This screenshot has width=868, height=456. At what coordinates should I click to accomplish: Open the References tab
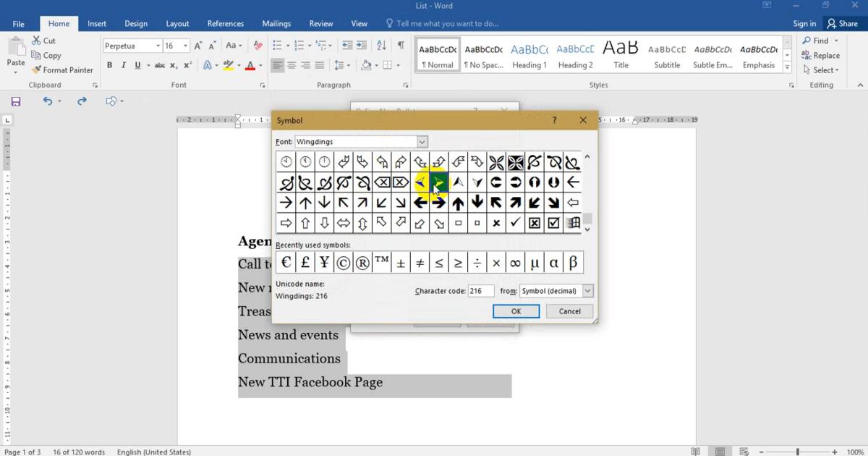[225, 23]
